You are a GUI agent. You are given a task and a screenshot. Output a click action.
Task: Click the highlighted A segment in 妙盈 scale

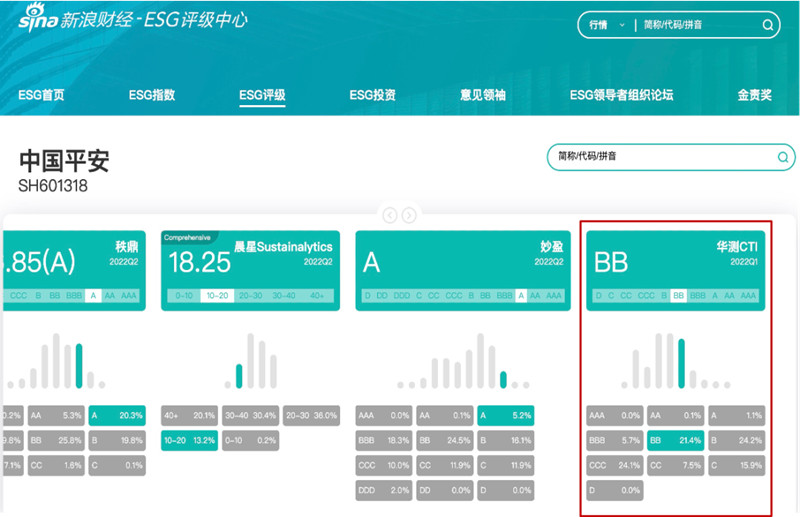pyautogui.click(x=521, y=296)
